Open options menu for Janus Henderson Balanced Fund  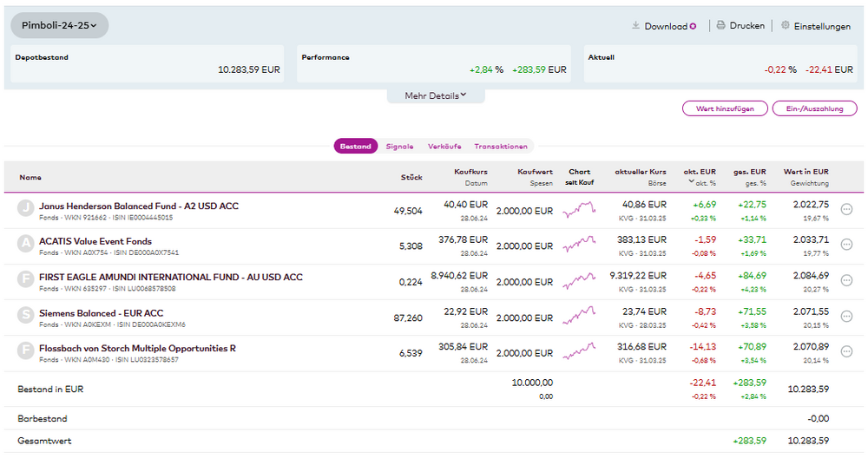[x=847, y=209]
